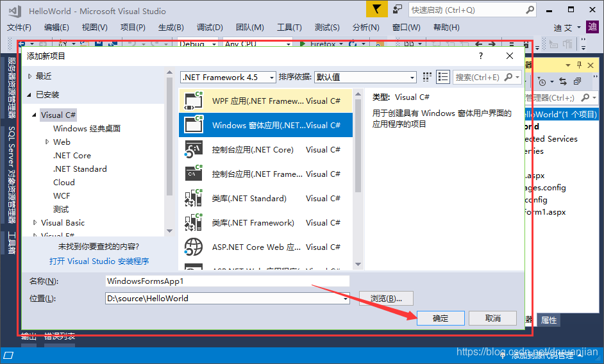Collapse the Visual C# tree node

(34, 115)
